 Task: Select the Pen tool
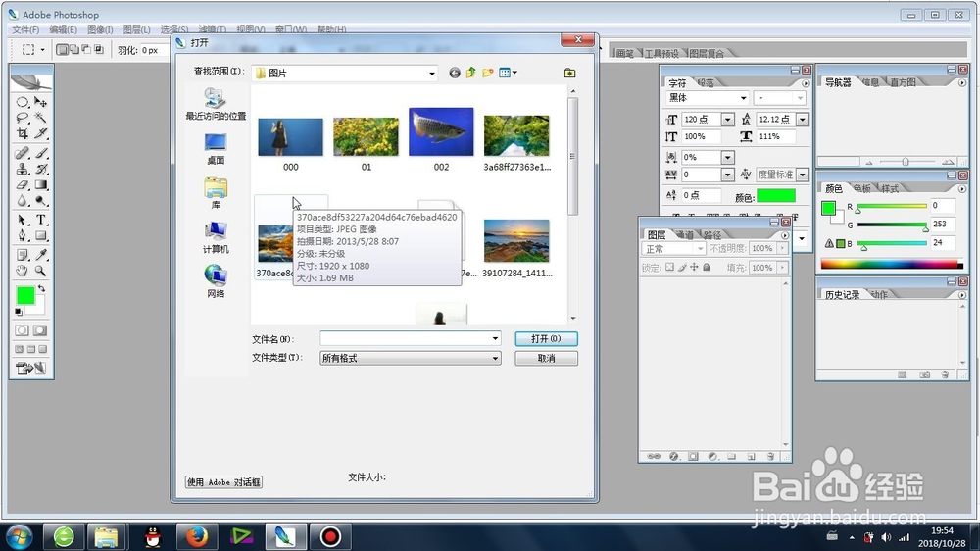tap(22, 235)
